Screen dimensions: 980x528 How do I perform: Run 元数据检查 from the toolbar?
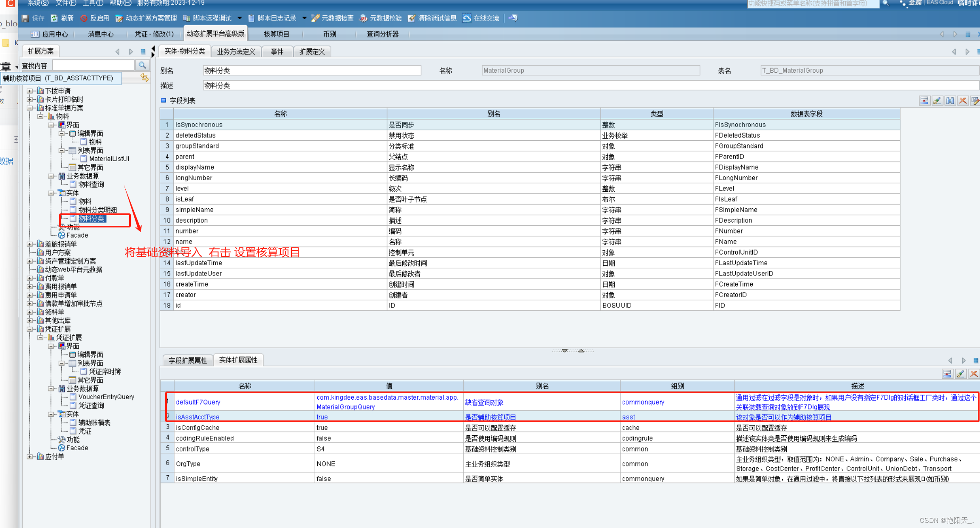pos(332,18)
